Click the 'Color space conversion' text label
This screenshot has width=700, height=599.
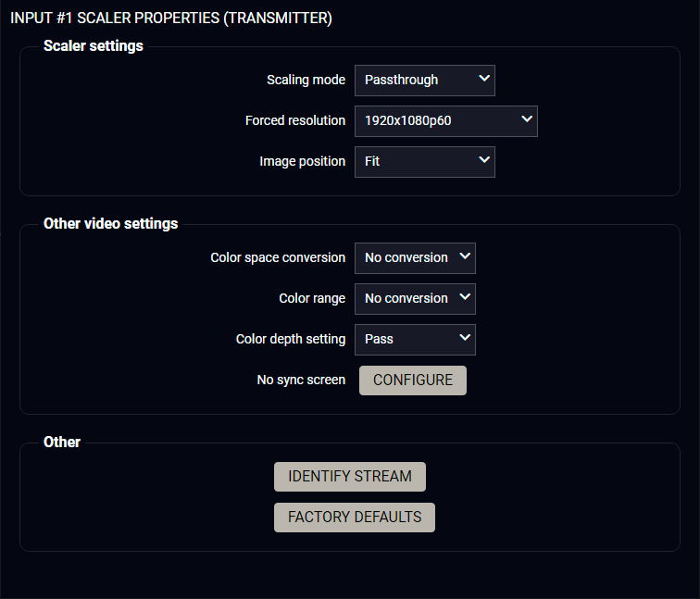tap(278, 257)
